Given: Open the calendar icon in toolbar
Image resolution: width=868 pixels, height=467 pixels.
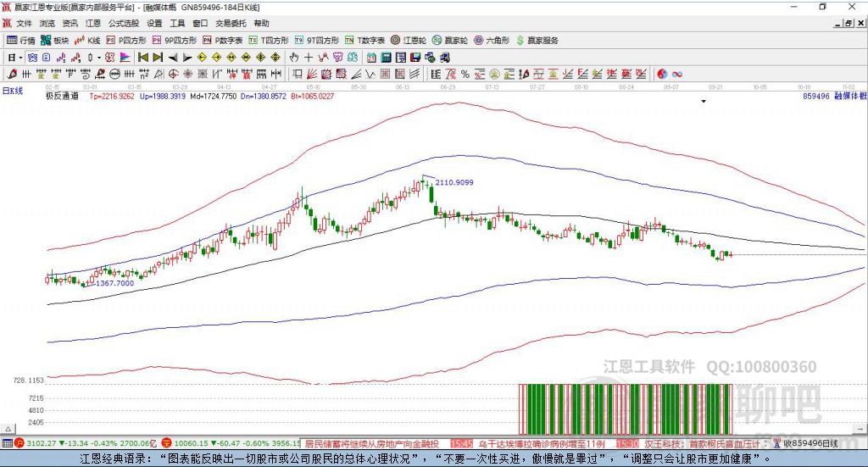Looking at the screenshot, I should (x=371, y=58).
